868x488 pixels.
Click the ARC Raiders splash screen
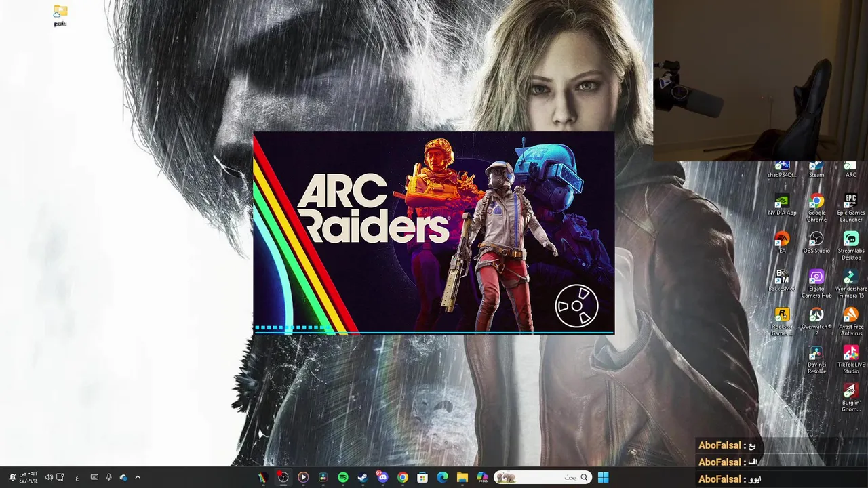click(x=433, y=233)
